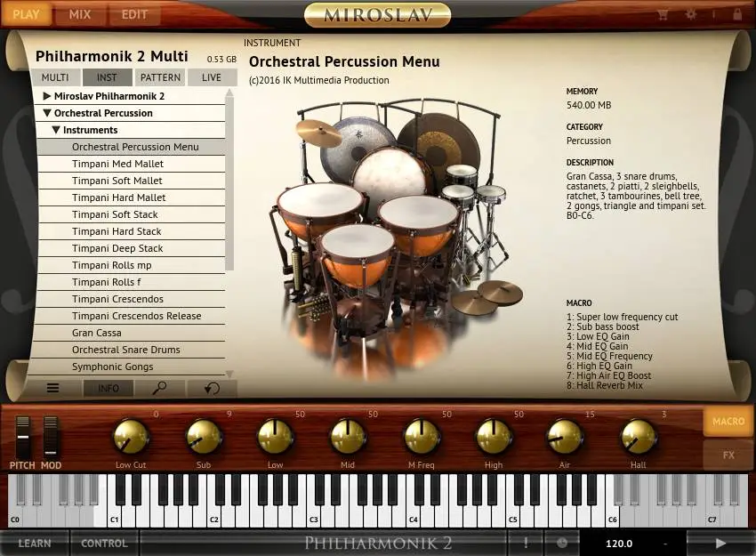Image resolution: width=756 pixels, height=556 pixels.
Task: Switch to MIX mode
Action: 79,14
